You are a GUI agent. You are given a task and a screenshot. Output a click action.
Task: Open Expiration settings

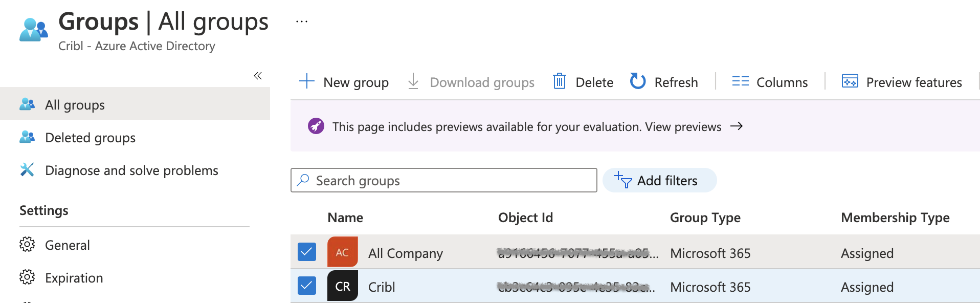click(74, 278)
